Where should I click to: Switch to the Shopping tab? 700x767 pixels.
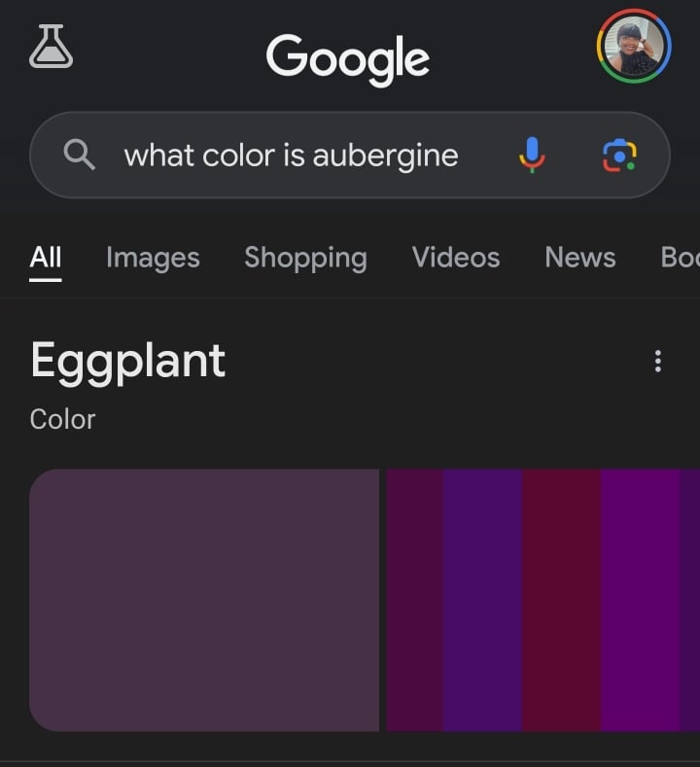305,258
